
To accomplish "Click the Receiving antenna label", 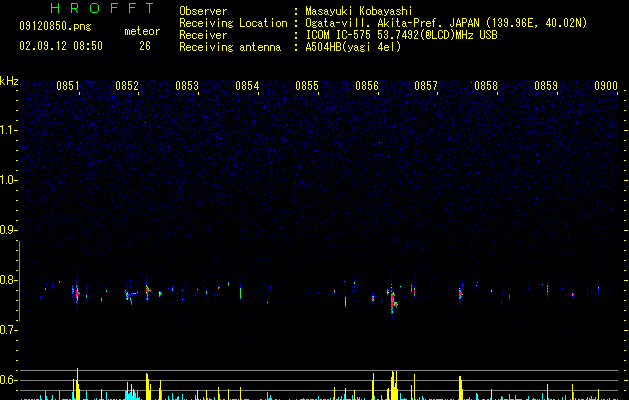I will (x=230, y=47).
